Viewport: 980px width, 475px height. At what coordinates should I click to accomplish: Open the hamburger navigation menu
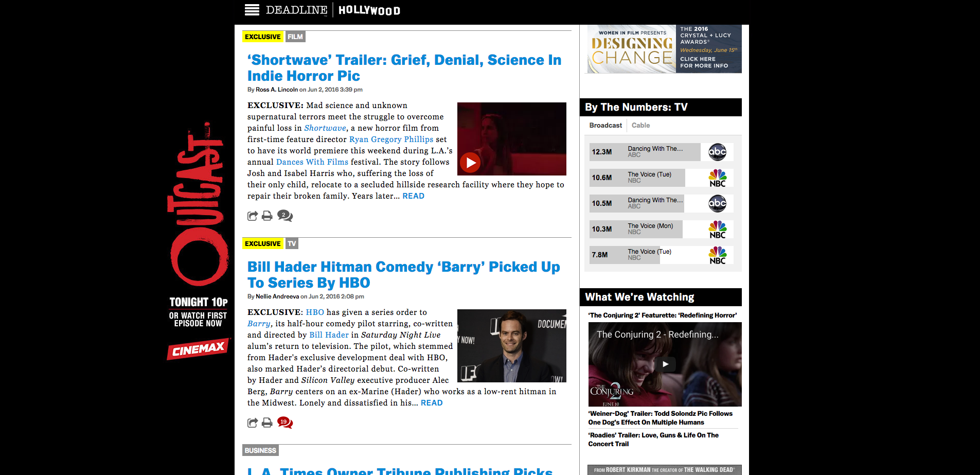point(252,10)
